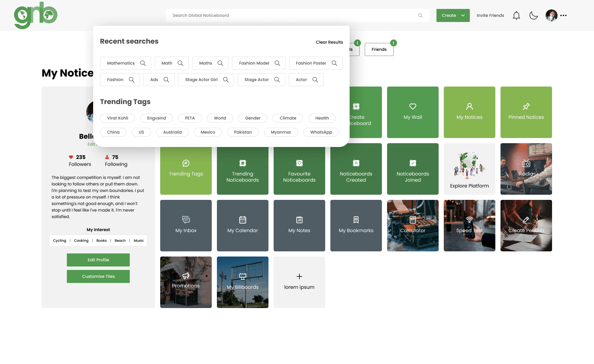Screen dimensions: 594x364
Task: Open the three-dots menu beside the avatar
Action: [x=563, y=15]
